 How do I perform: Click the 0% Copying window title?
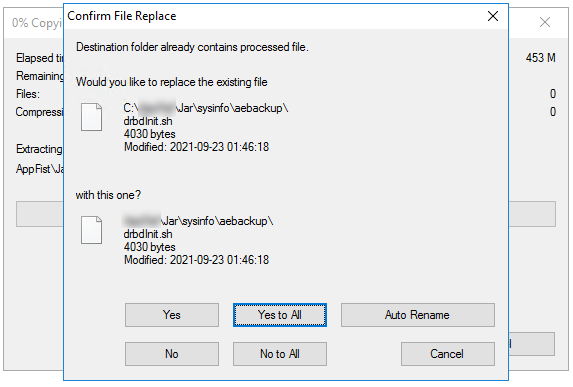(x=37, y=23)
